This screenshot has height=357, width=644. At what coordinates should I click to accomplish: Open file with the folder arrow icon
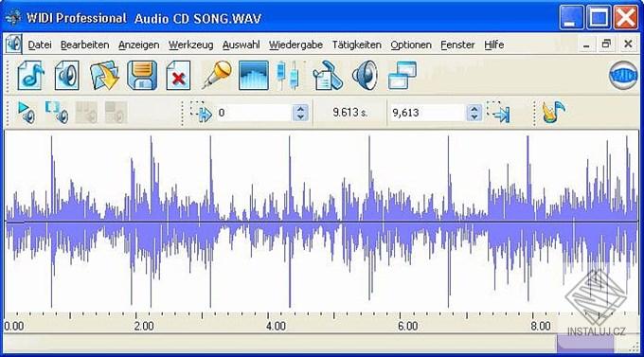[x=104, y=75]
